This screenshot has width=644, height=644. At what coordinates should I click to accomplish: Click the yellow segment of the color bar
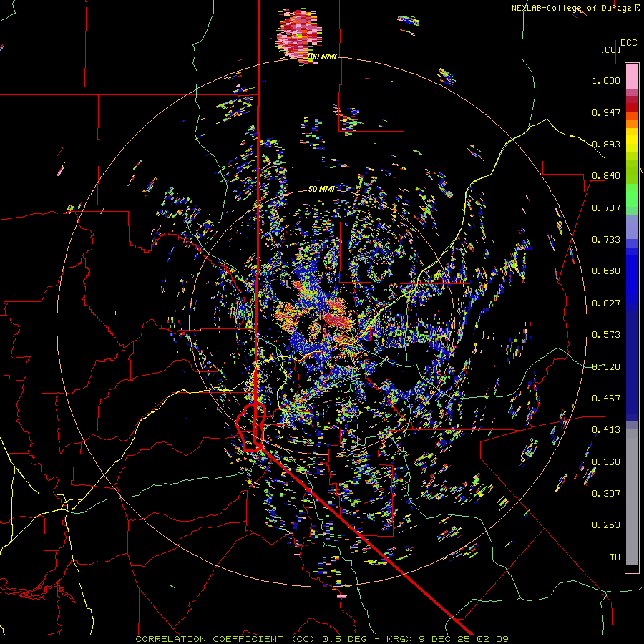tap(632, 140)
